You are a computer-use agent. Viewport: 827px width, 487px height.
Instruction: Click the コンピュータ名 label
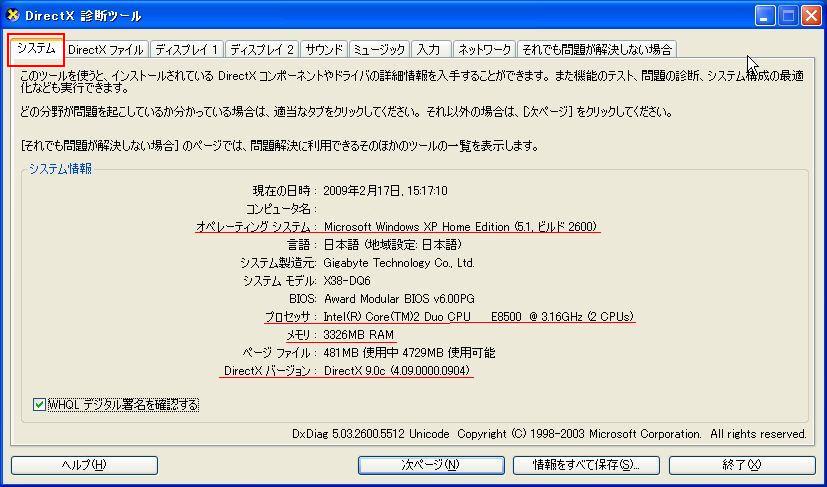[282, 208]
